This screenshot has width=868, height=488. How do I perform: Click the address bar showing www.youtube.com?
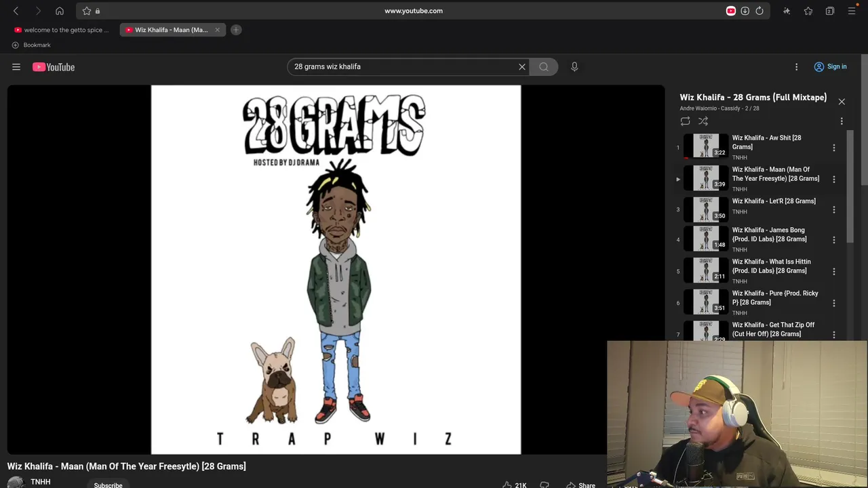point(414,11)
